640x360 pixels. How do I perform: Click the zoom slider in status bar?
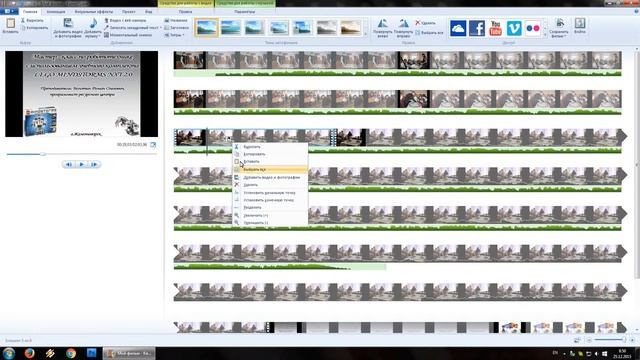click(x=610, y=340)
